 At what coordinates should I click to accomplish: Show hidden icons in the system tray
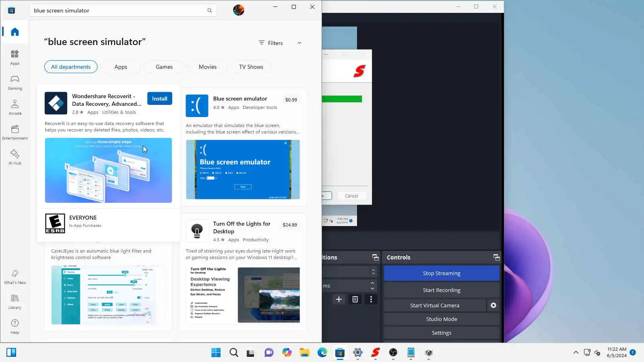click(576, 353)
